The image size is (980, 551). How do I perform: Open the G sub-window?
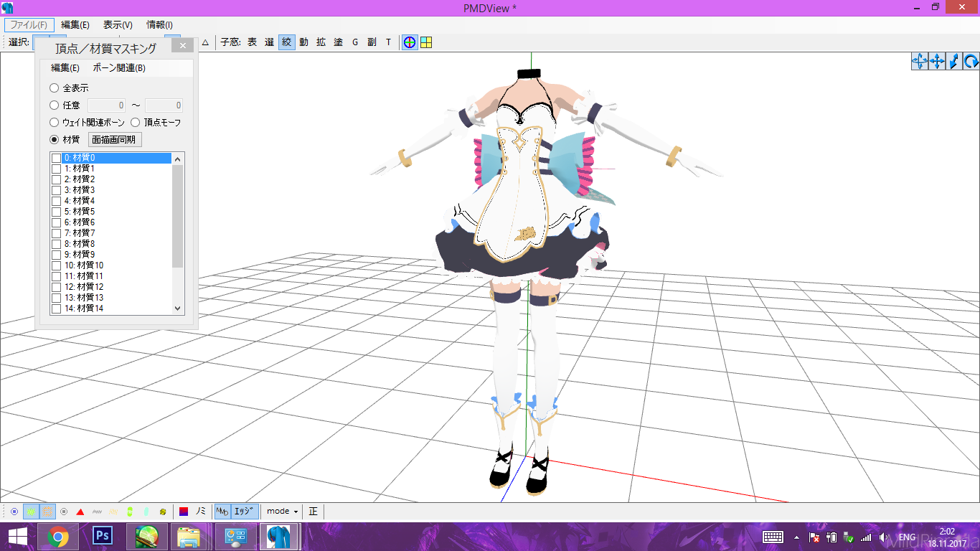point(354,42)
